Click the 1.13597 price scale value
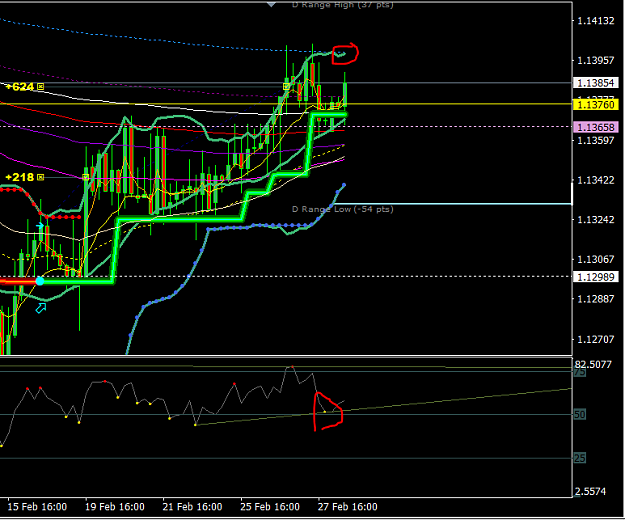Screen dimensions: 625x520 (596, 140)
